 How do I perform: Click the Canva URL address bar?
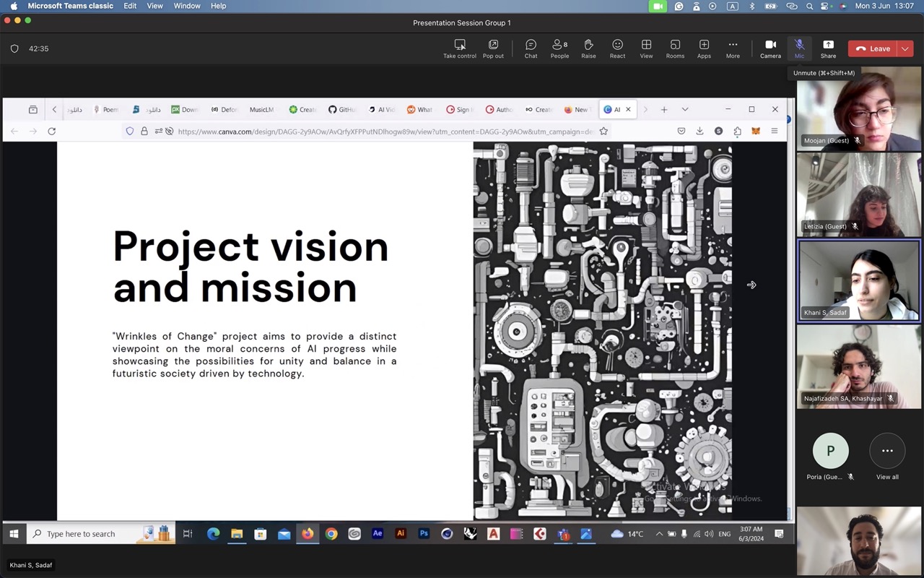pos(386,131)
